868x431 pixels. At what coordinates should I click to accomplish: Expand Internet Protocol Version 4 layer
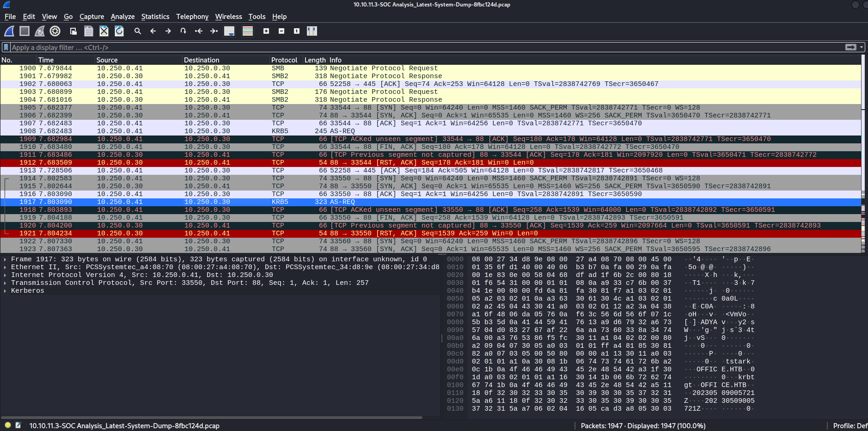[5, 275]
